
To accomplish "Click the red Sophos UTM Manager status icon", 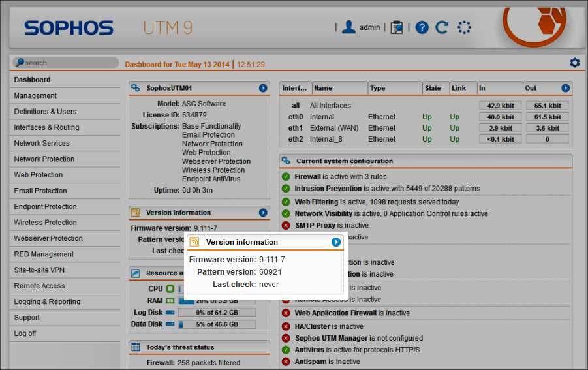I will (x=286, y=339).
